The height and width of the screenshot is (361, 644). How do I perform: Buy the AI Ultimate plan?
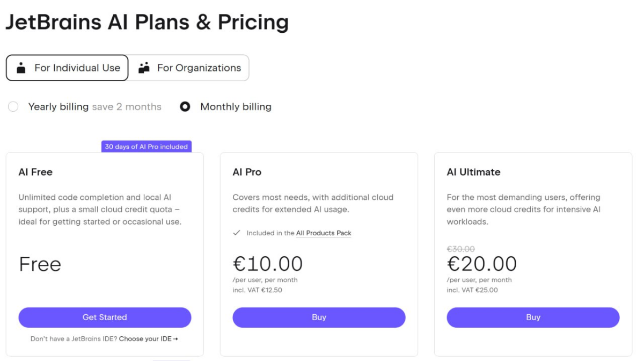(x=533, y=317)
